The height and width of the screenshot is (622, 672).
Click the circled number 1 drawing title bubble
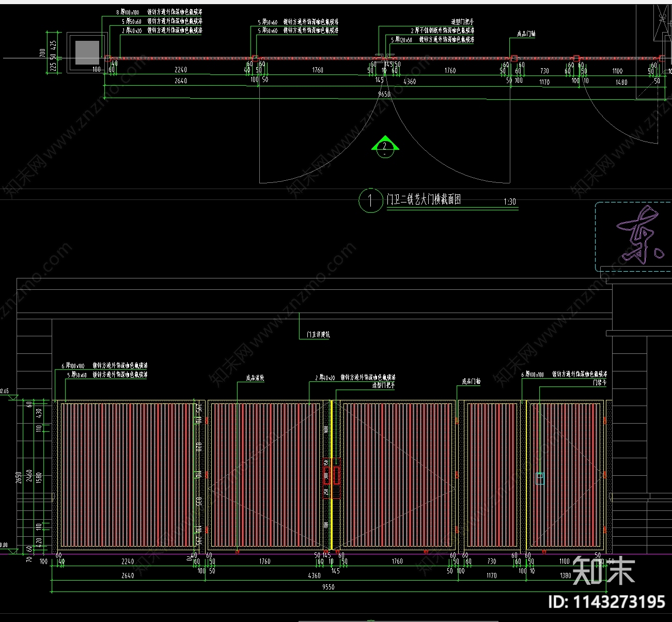pos(370,200)
